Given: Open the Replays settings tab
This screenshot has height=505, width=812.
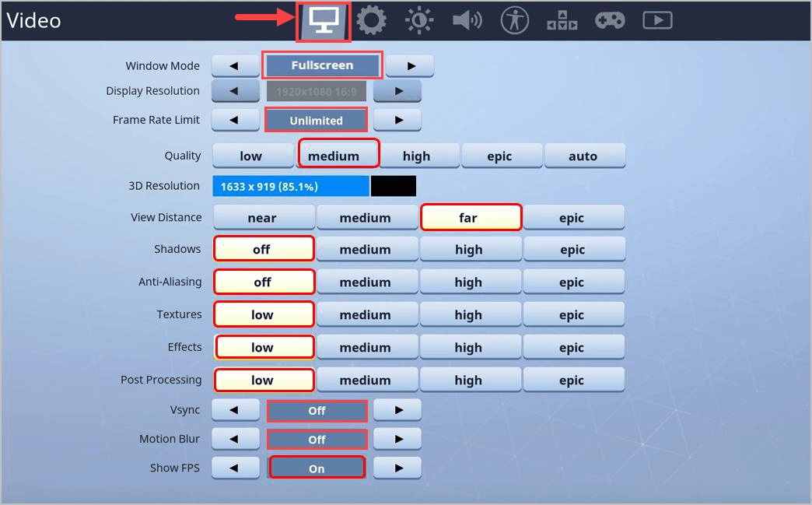Looking at the screenshot, I should pyautogui.click(x=656, y=21).
